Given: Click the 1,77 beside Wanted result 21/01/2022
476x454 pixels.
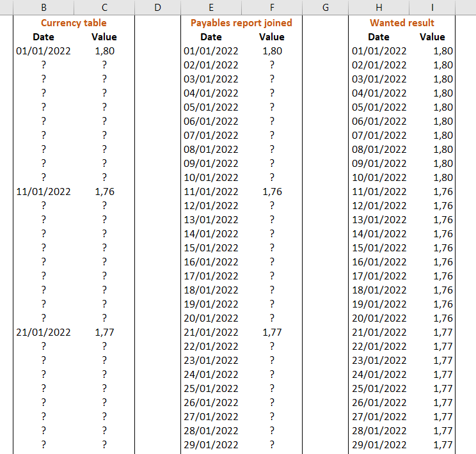Looking at the screenshot, I should pos(443,333).
